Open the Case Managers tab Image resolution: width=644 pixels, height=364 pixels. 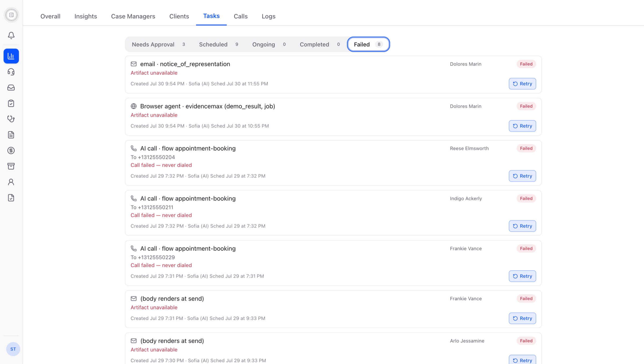click(133, 16)
